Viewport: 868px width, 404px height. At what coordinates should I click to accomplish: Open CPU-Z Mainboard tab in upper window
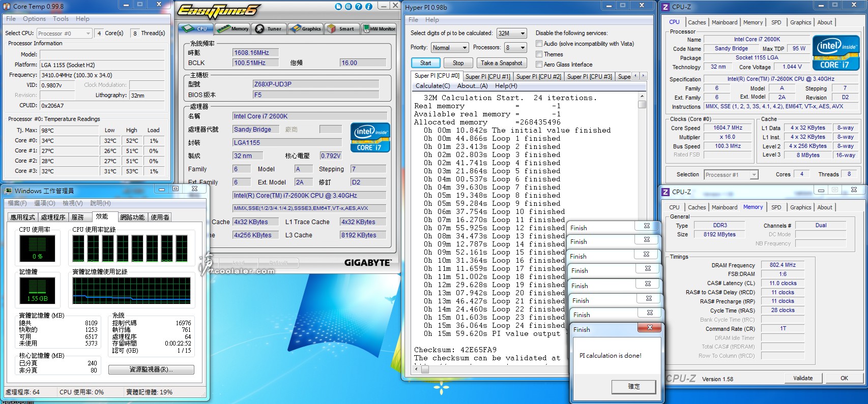pyautogui.click(x=724, y=22)
